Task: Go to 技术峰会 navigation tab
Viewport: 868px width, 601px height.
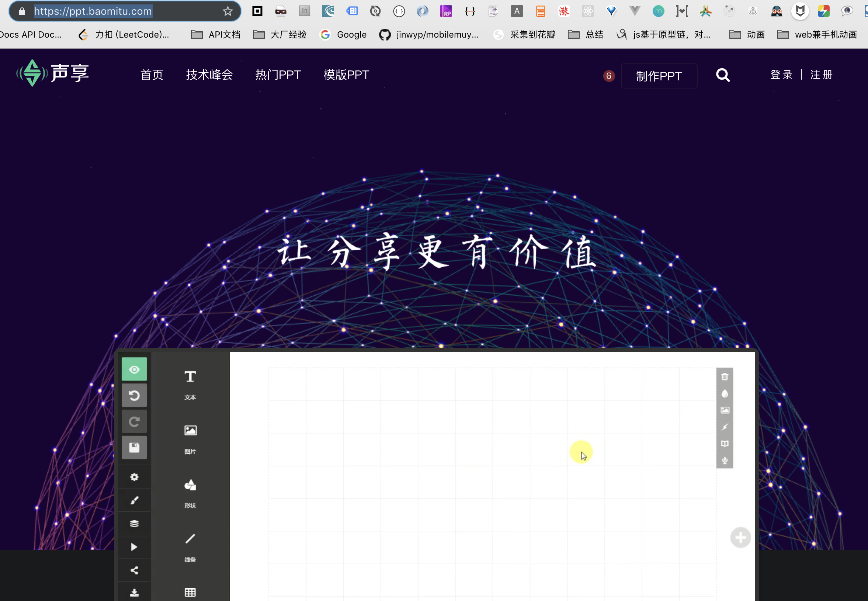Action: (x=209, y=74)
